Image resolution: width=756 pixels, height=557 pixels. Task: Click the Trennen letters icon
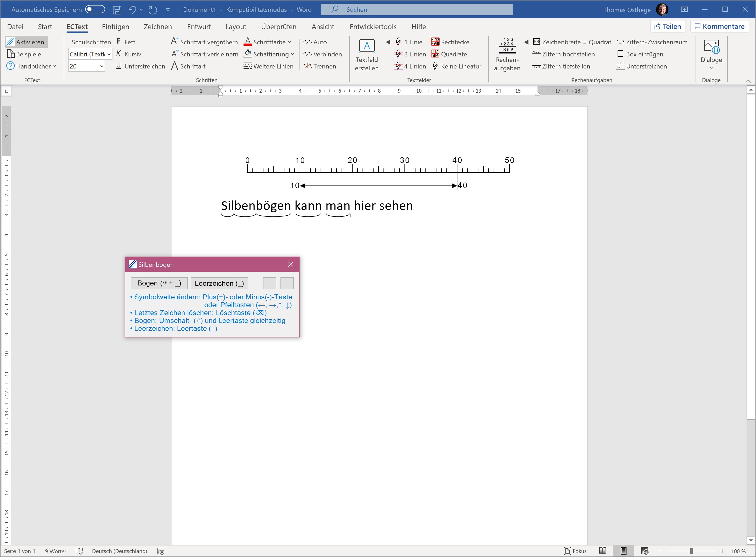307,66
